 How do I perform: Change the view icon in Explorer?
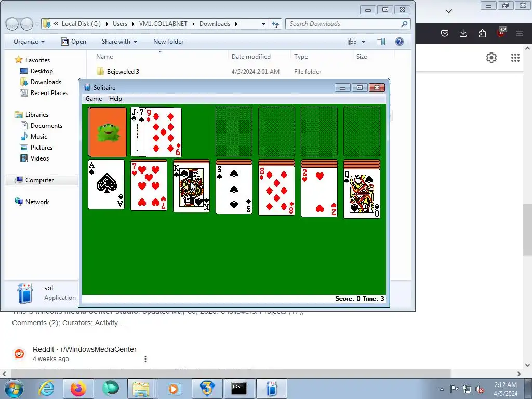[352, 42]
